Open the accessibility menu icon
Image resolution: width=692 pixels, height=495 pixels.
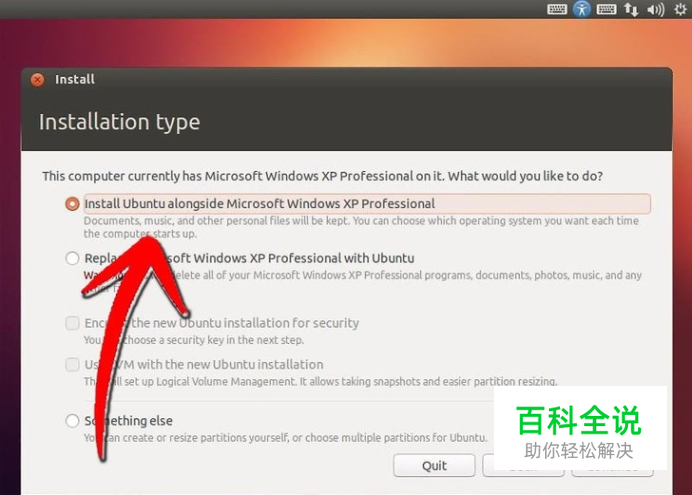coord(582,9)
